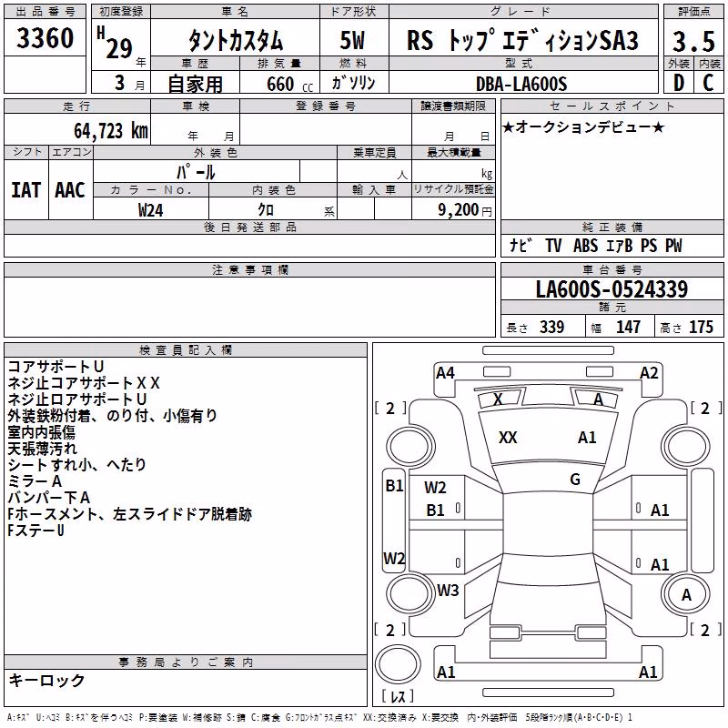Click the exterior grade letter D
Viewport: 728px width, 728px height.
tap(679, 83)
